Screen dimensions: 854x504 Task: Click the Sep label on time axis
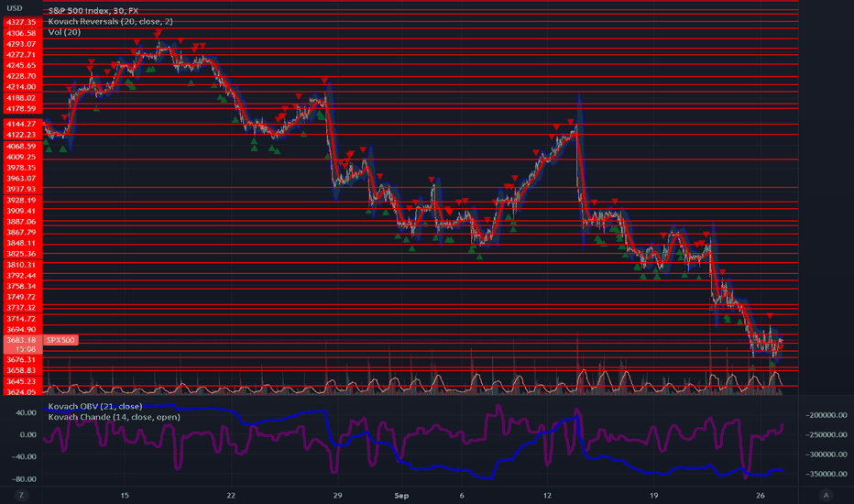point(401,495)
